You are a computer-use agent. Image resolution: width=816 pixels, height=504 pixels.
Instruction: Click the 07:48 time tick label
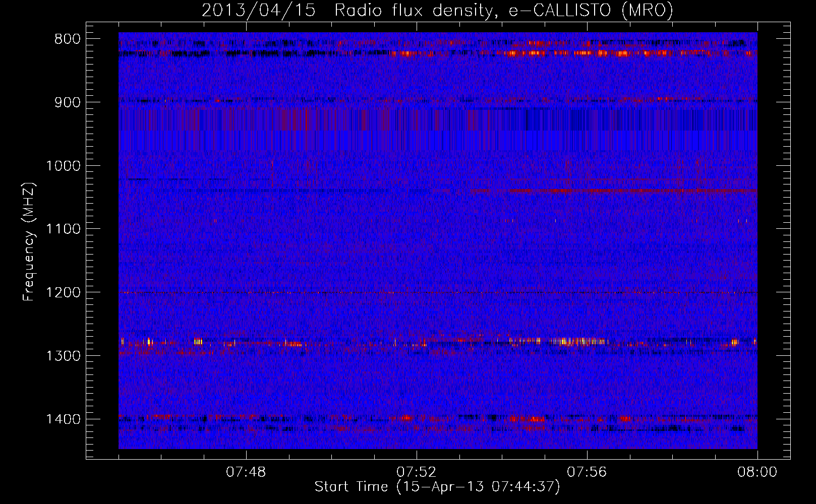point(246,472)
